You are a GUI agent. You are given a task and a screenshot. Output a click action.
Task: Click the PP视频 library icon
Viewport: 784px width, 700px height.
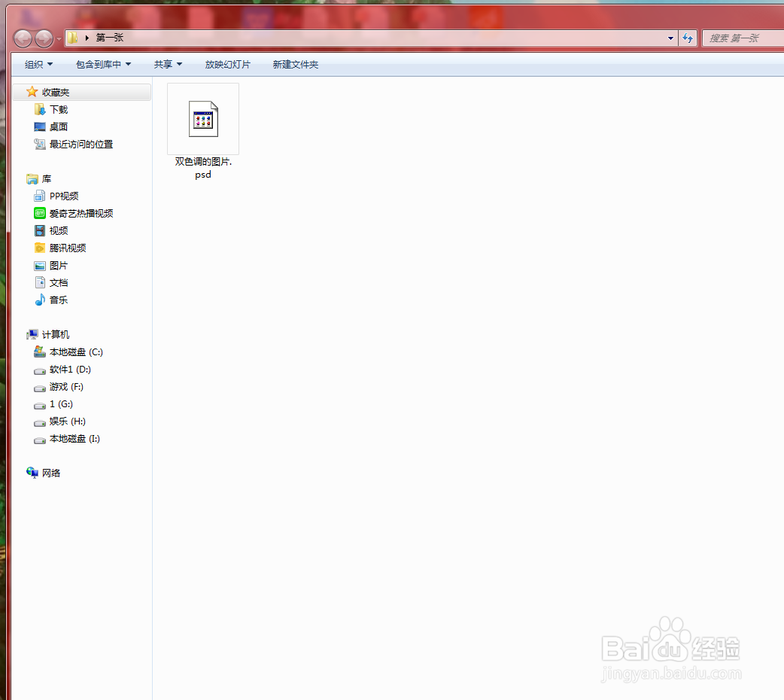pyautogui.click(x=40, y=196)
